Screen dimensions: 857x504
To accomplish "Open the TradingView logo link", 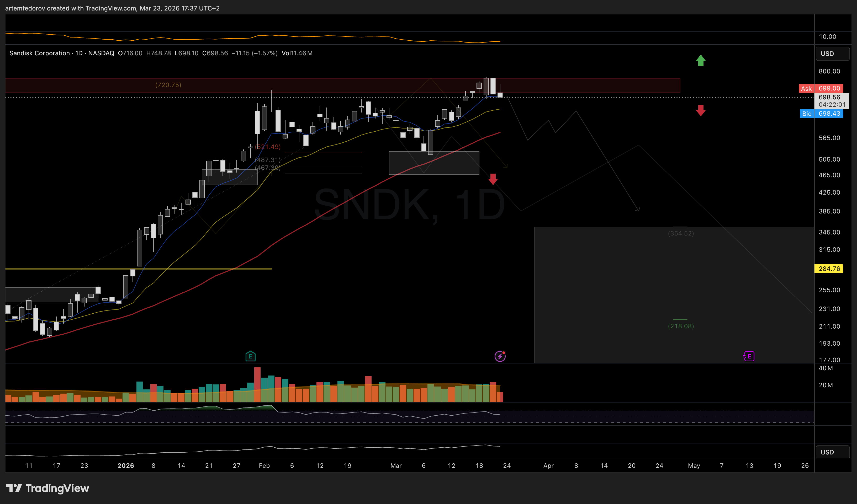I will (x=47, y=488).
